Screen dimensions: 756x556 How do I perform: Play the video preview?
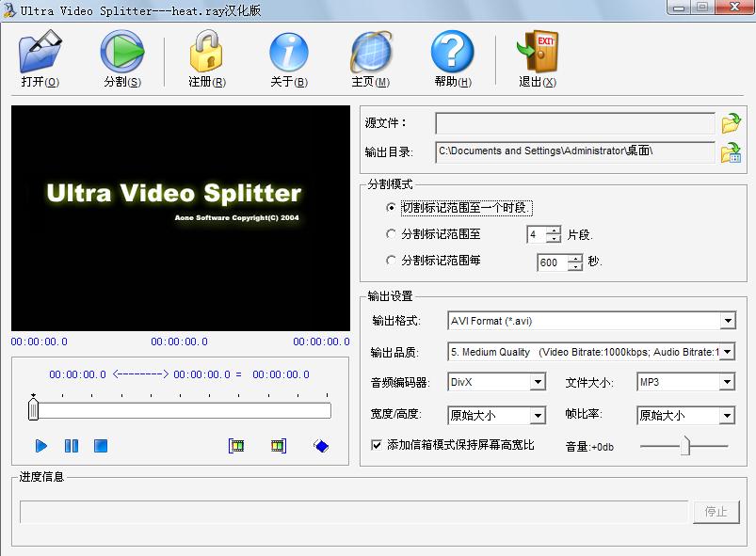[x=41, y=446]
